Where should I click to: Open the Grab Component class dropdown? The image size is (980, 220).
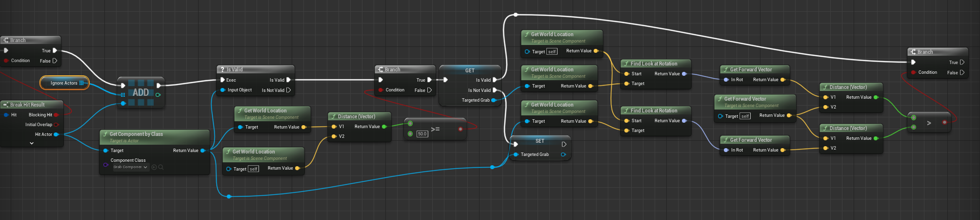tap(130, 167)
